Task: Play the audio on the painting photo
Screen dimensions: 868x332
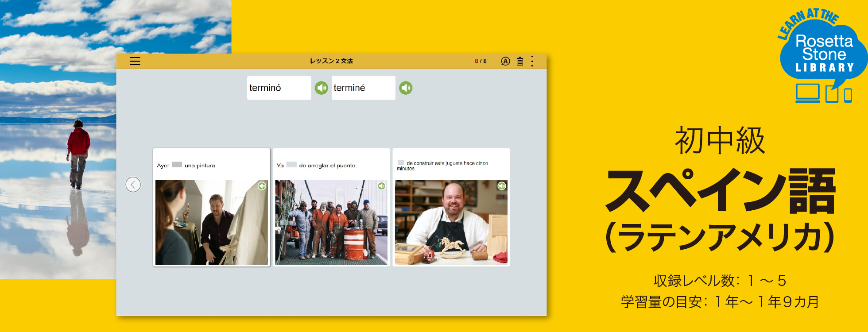Action: (262, 186)
